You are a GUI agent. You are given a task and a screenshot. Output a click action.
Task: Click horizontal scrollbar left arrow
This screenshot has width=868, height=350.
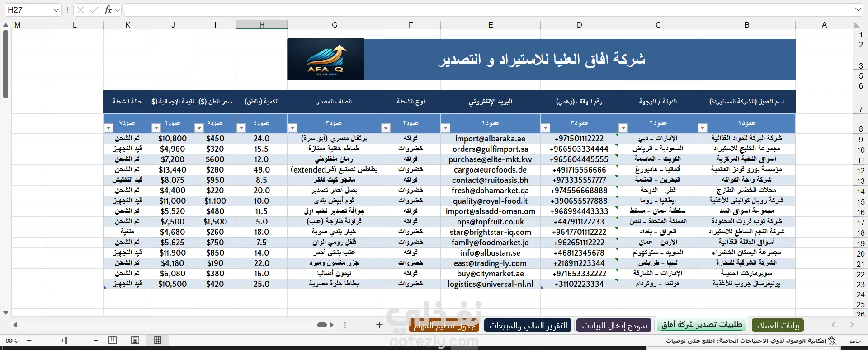click(15, 325)
